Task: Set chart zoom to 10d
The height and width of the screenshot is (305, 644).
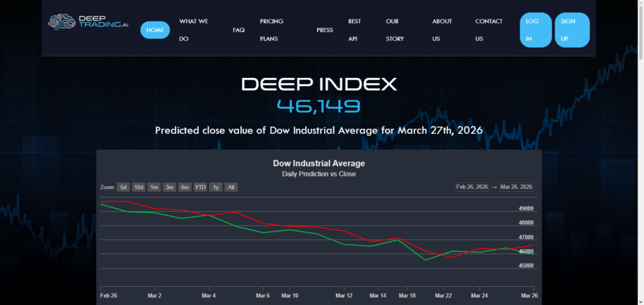Action: [139, 187]
